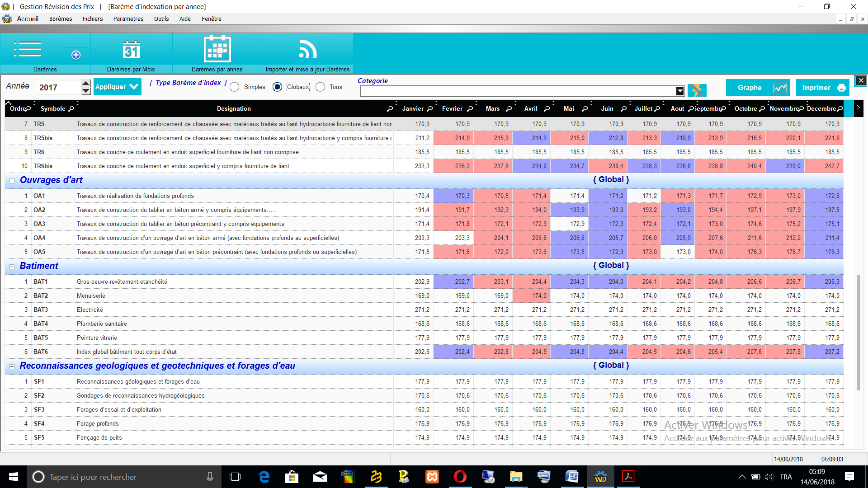Open the Categorie dropdown list
The width and height of the screenshot is (868, 488).
[x=680, y=91]
